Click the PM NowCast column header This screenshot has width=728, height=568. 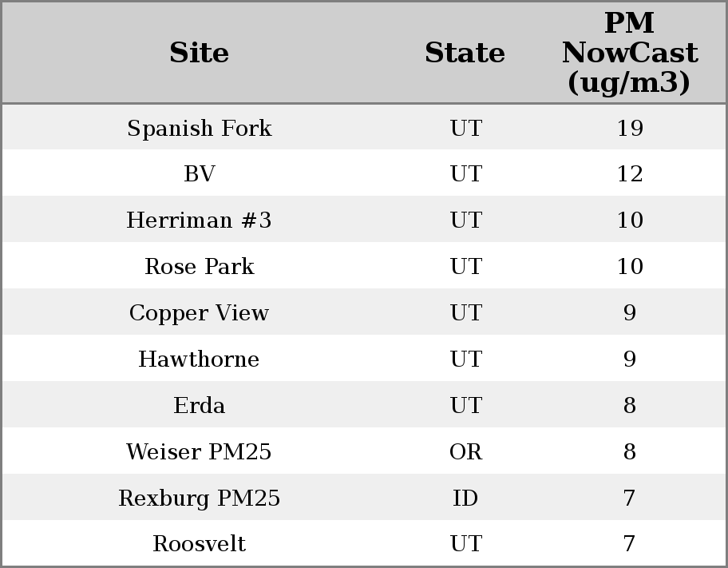pyautogui.click(x=630, y=54)
